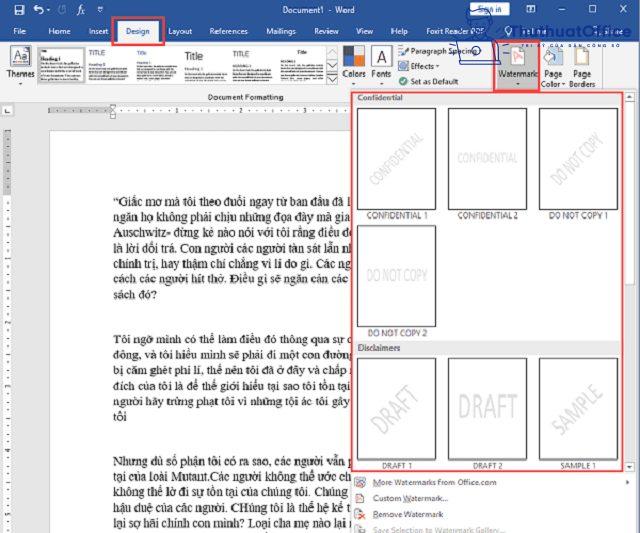Open the Themes gallery
This screenshot has height=533, width=640.
coord(19,64)
